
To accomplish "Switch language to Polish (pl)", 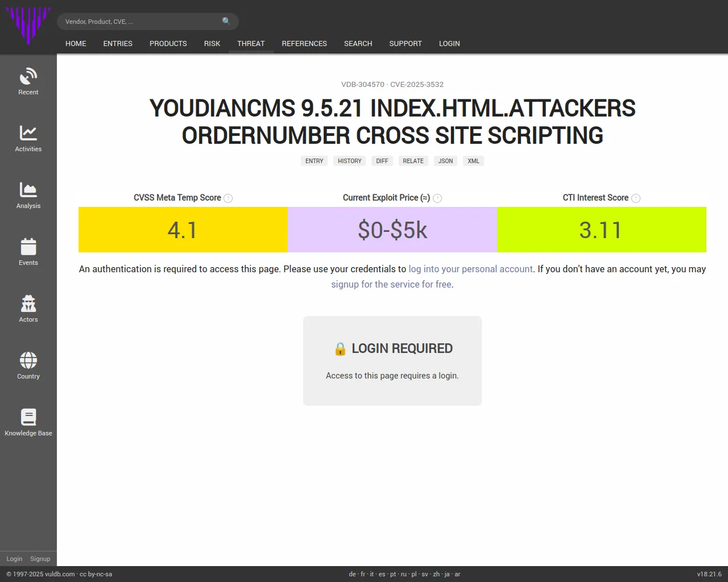I will tap(414, 574).
